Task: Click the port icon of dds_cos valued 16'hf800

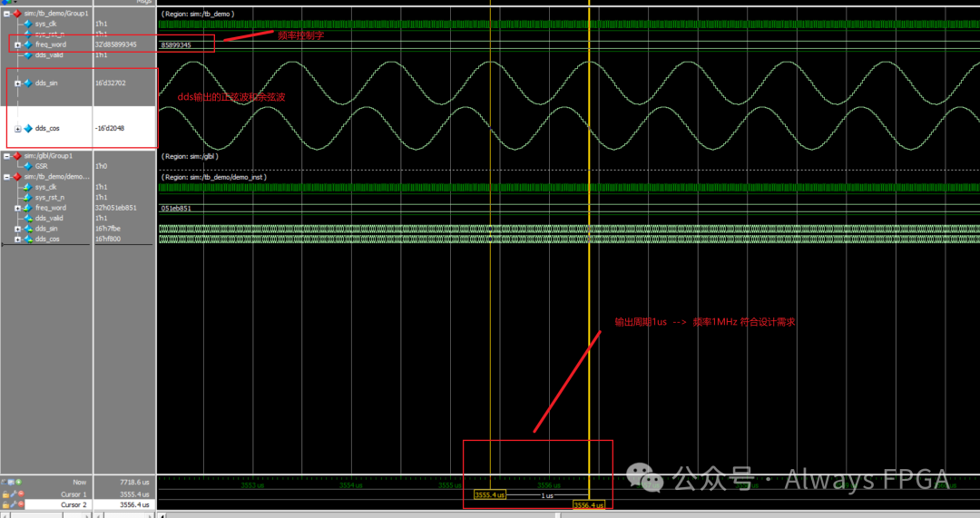Action: [27, 239]
